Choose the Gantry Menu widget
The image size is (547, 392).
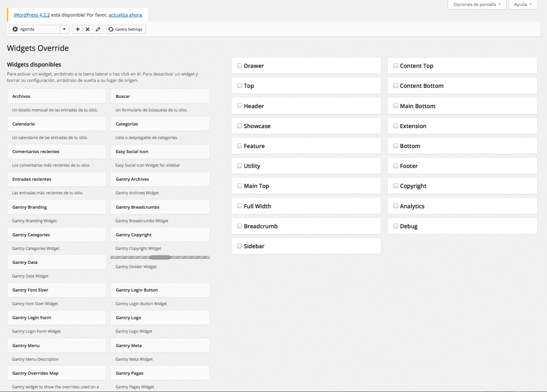coord(57,345)
